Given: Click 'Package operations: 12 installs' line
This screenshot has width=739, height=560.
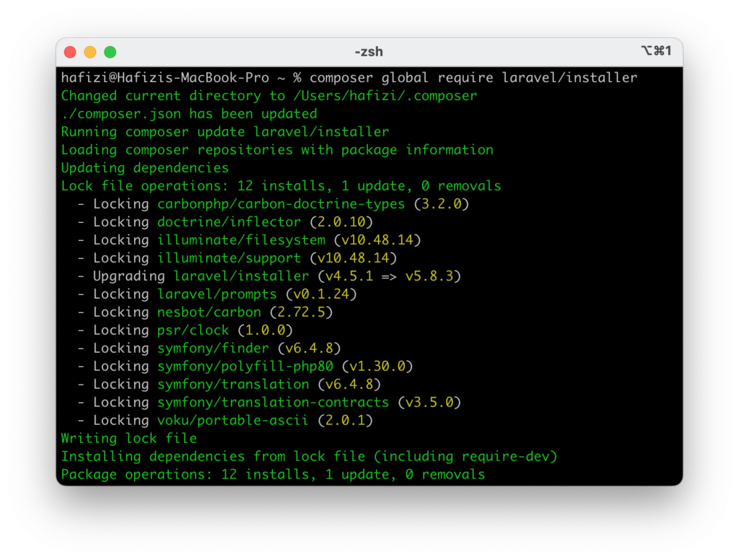Looking at the screenshot, I should 273,474.
